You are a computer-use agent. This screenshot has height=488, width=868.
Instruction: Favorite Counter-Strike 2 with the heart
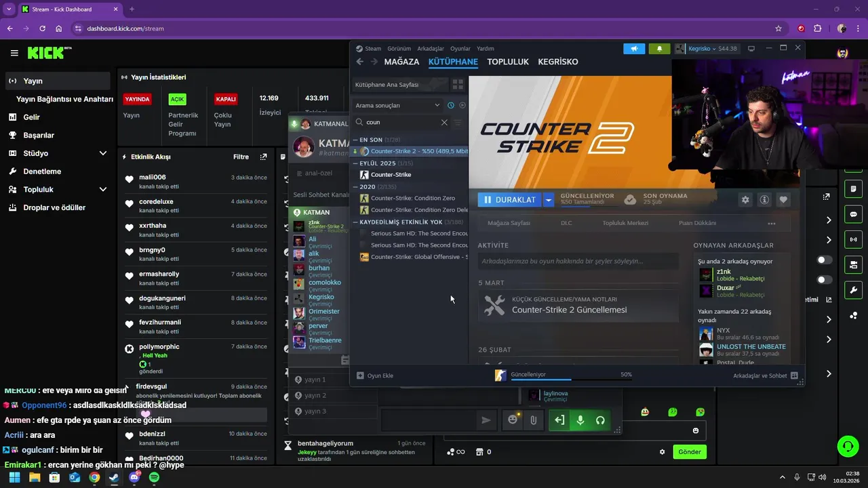(x=783, y=200)
